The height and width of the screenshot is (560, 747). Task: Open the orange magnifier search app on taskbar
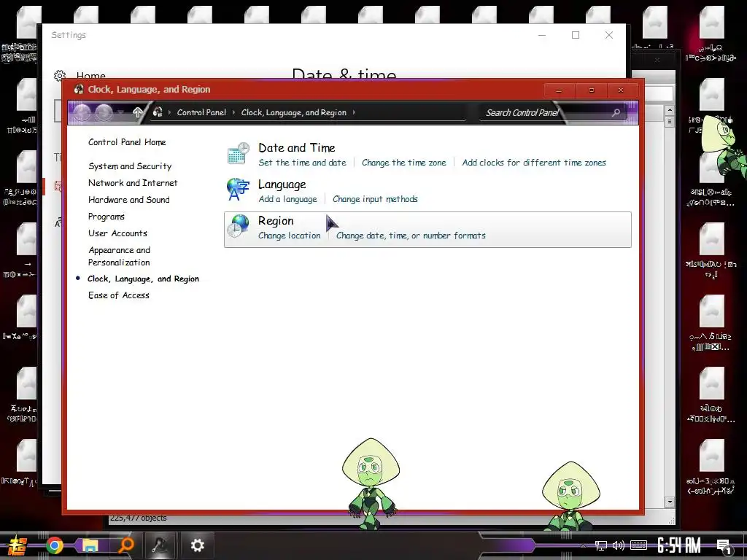pyautogui.click(x=125, y=545)
